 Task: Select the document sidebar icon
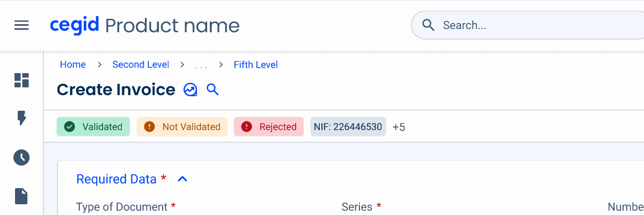[21, 196]
